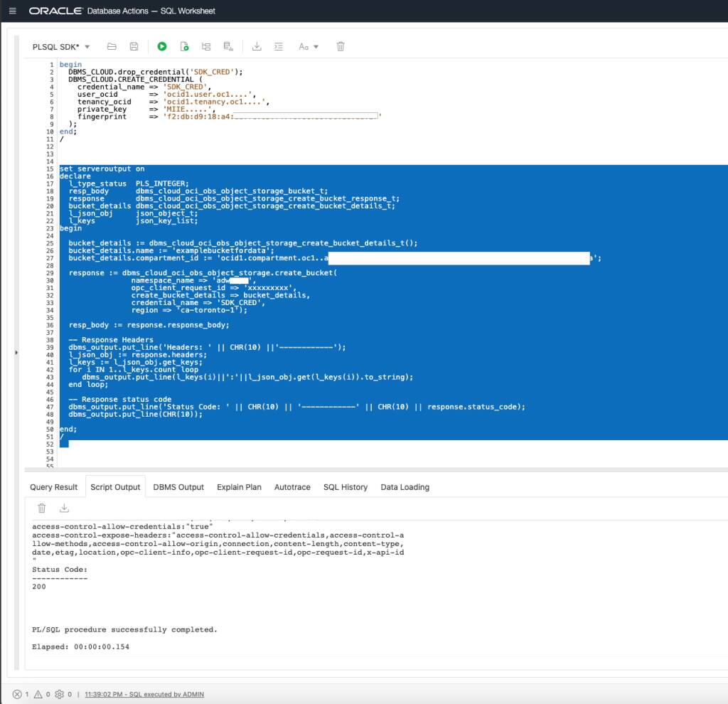Open the text case Aa dropdown
This screenshot has height=704, width=728.
[x=309, y=46]
